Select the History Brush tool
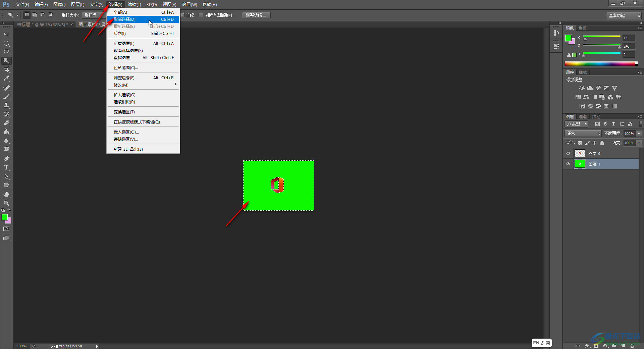This screenshot has height=349, width=644. [x=6, y=114]
